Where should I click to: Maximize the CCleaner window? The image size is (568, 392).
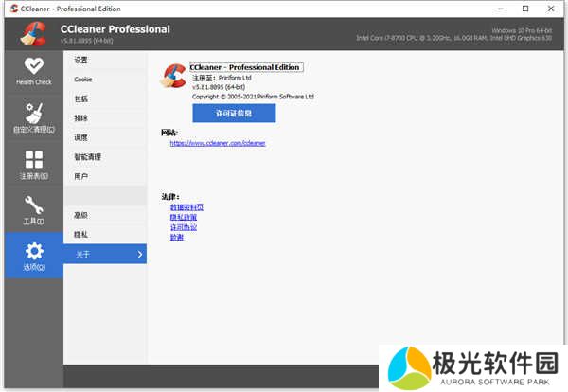coord(525,8)
